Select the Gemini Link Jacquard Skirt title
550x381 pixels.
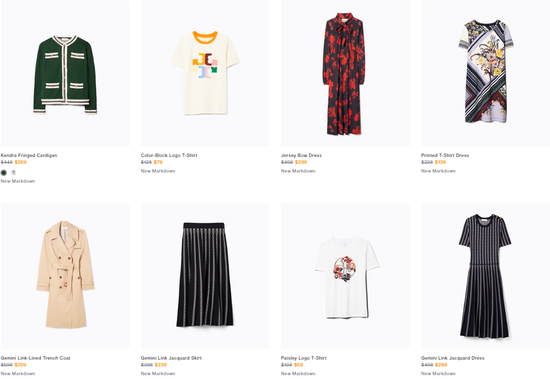click(171, 358)
